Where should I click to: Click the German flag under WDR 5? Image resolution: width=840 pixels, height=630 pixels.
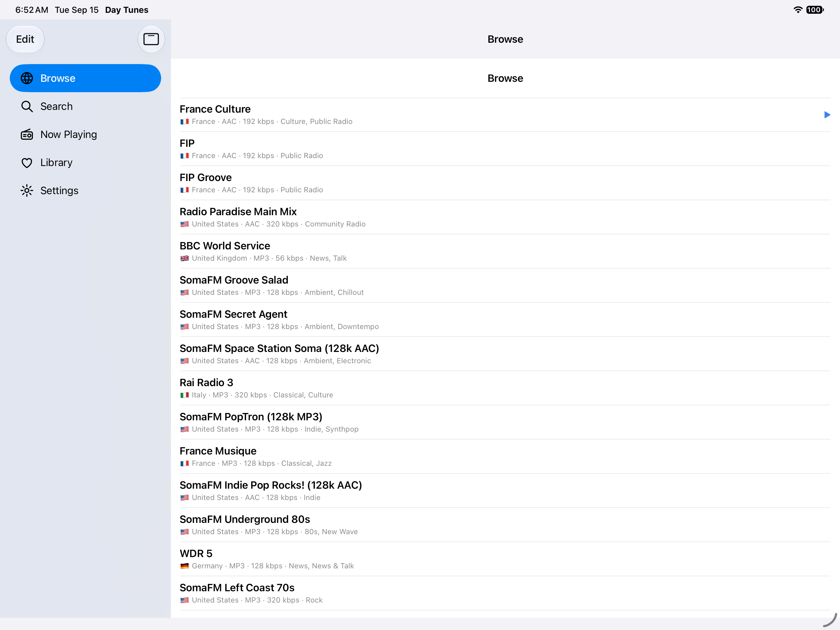click(x=185, y=566)
